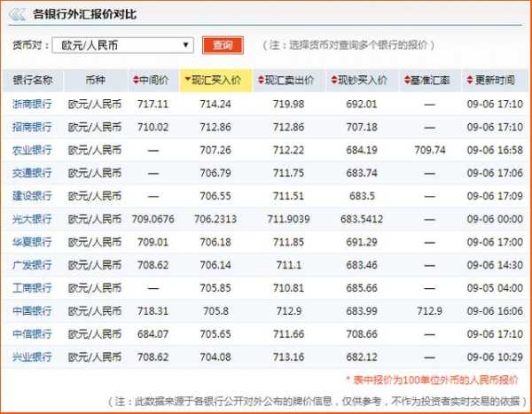Sort by 更新时间 column header
The image size is (532, 414).
pyautogui.click(x=494, y=80)
